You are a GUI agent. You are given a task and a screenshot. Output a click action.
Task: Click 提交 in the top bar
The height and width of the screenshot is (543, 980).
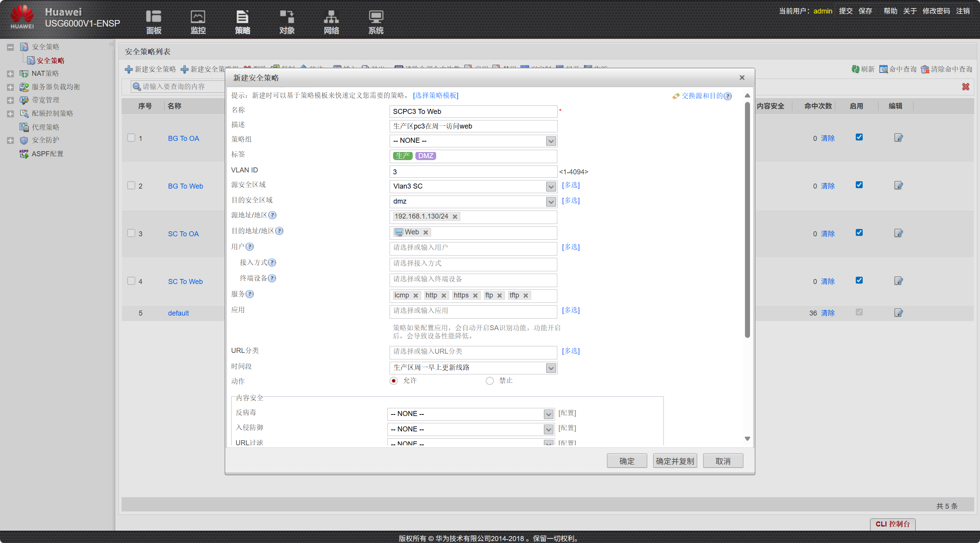pos(846,11)
